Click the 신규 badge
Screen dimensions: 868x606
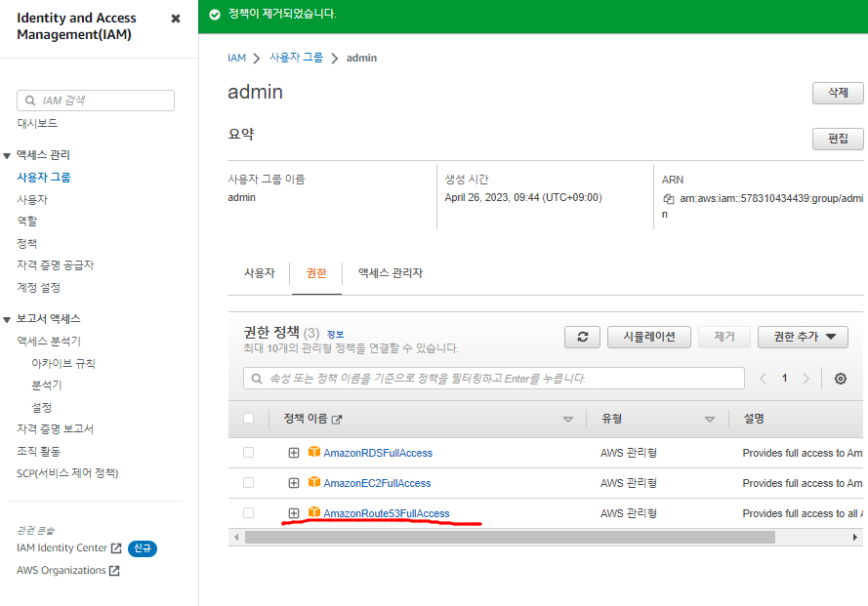tap(143, 547)
